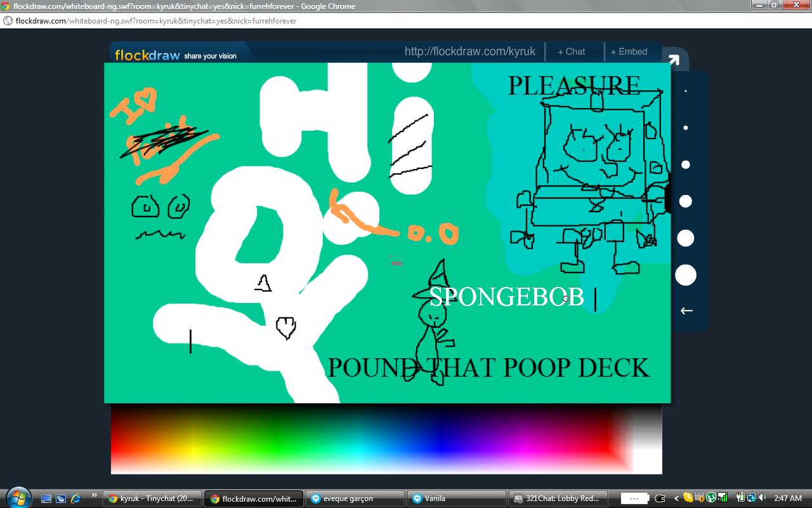Viewport: 812px width, 508px height.
Task: Launch Internet Explorer from quick launch
Action: click(x=75, y=498)
